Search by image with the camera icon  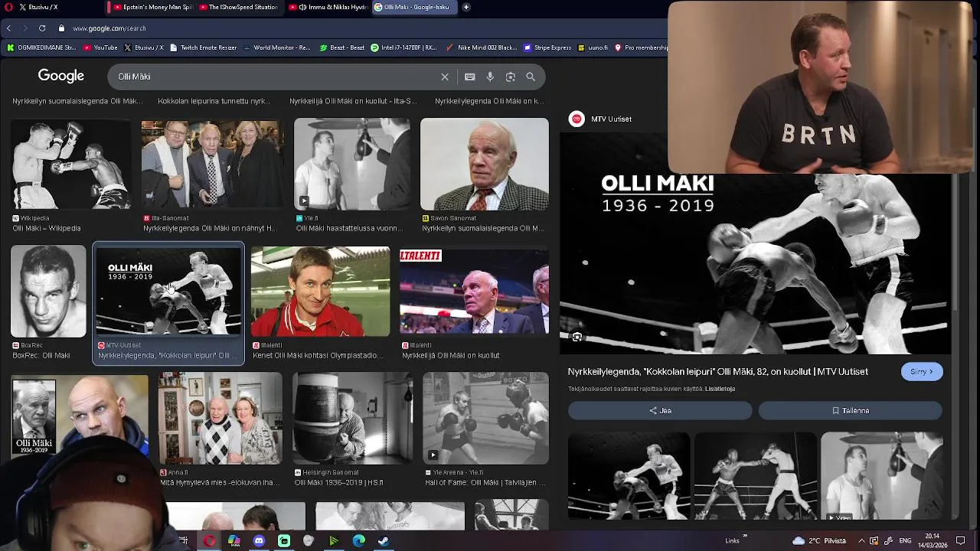tap(511, 77)
